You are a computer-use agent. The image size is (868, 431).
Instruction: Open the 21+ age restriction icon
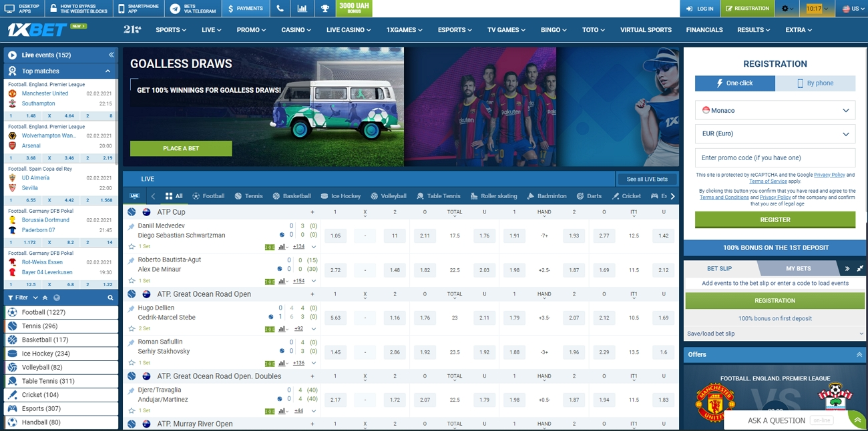132,30
